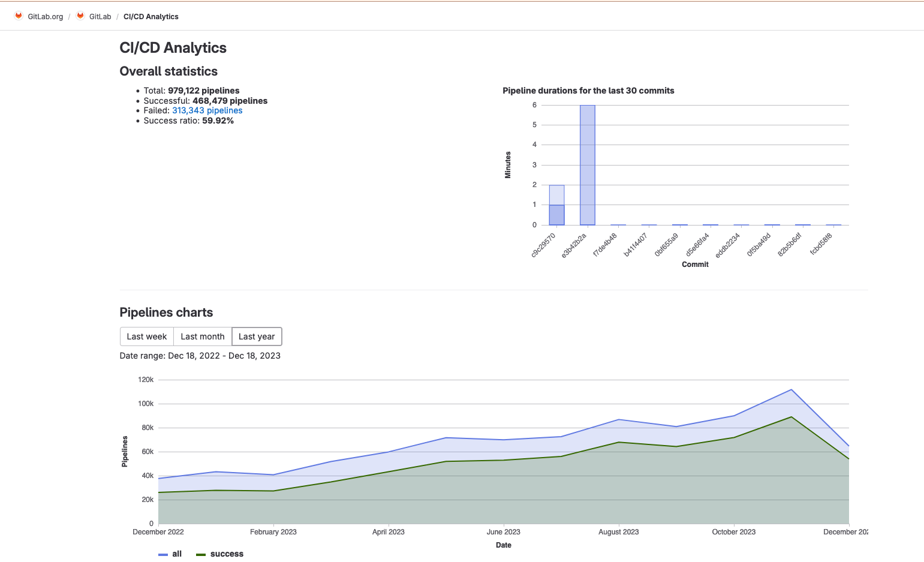Toggle the 'all' series legend entry

pos(170,554)
